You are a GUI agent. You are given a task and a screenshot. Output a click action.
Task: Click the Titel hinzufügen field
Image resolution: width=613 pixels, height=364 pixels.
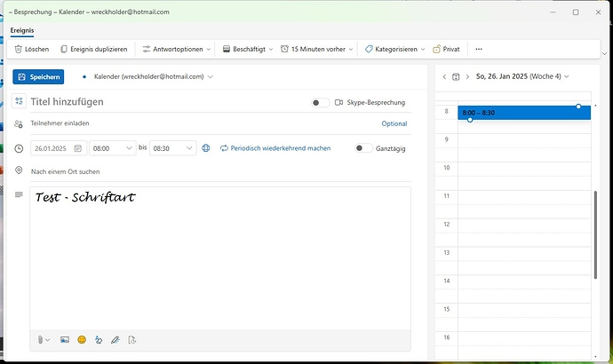tap(168, 102)
